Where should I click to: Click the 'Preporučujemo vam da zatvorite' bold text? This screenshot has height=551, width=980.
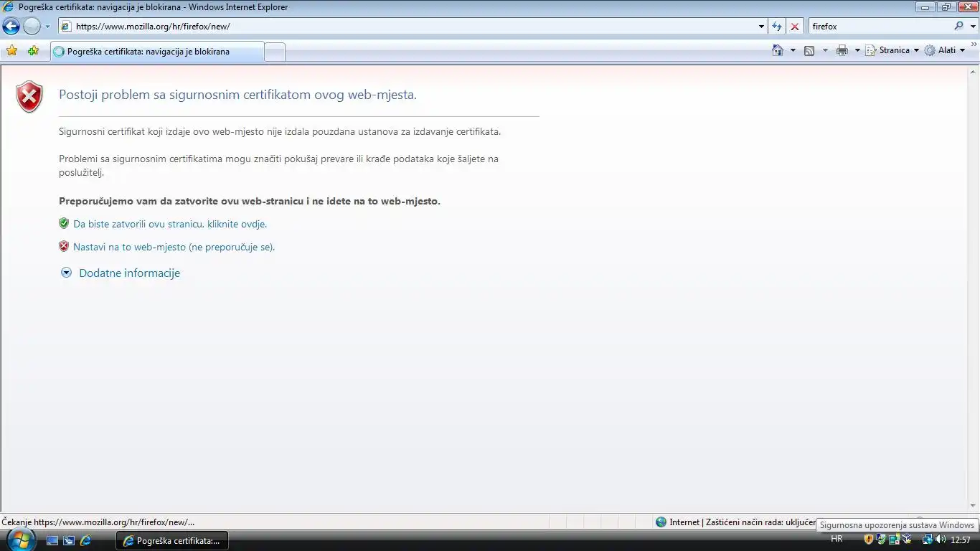click(250, 201)
